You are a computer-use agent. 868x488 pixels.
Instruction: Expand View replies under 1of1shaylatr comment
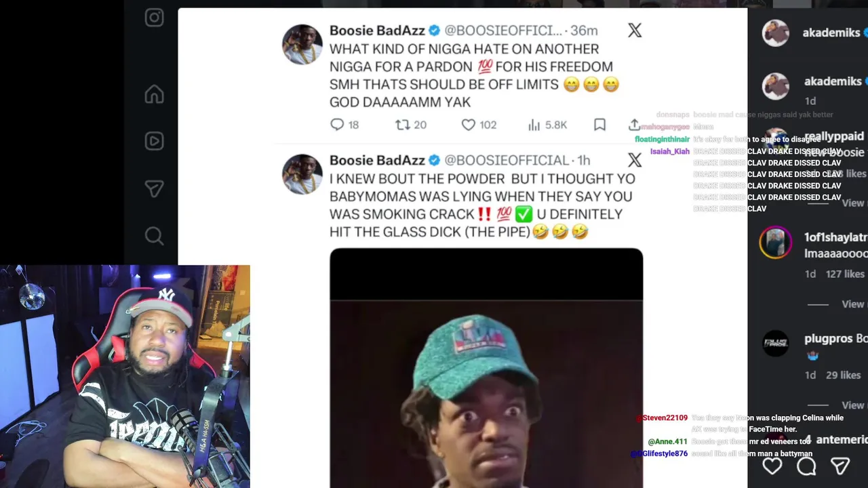[853, 304]
